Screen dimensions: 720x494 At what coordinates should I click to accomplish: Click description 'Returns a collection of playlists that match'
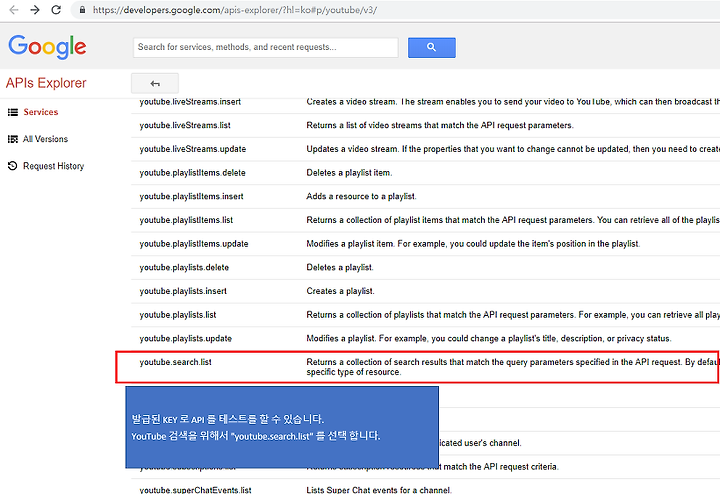tap(513, 315)
